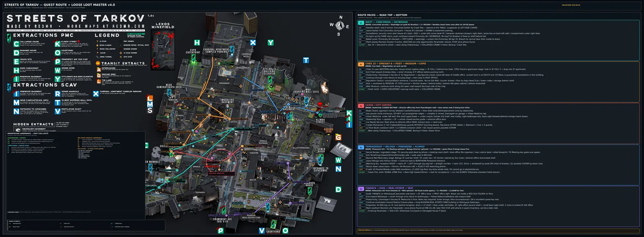The width and height of the screenshot is (644, 237).
Task: Click the blue T marker on the map edge
Action: point(306,60)
